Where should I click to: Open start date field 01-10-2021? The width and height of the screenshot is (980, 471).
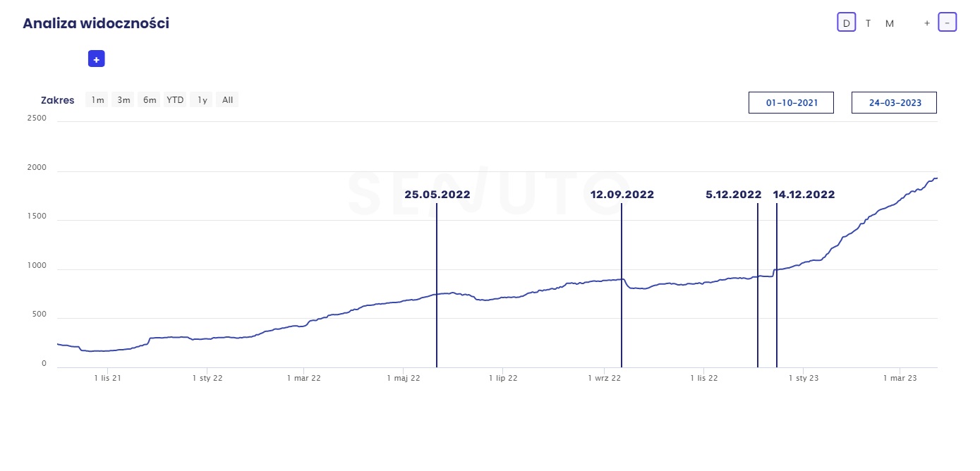(791, 103)
